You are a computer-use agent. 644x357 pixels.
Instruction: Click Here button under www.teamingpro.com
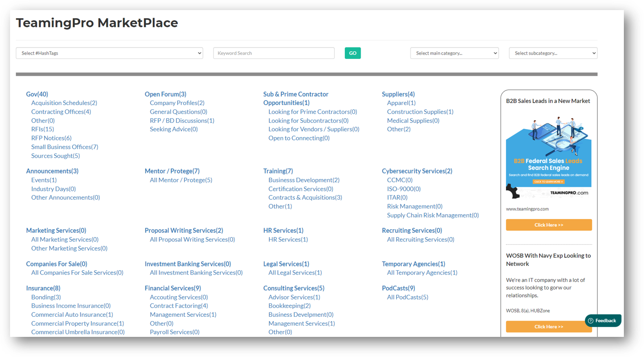coord(549,225)
